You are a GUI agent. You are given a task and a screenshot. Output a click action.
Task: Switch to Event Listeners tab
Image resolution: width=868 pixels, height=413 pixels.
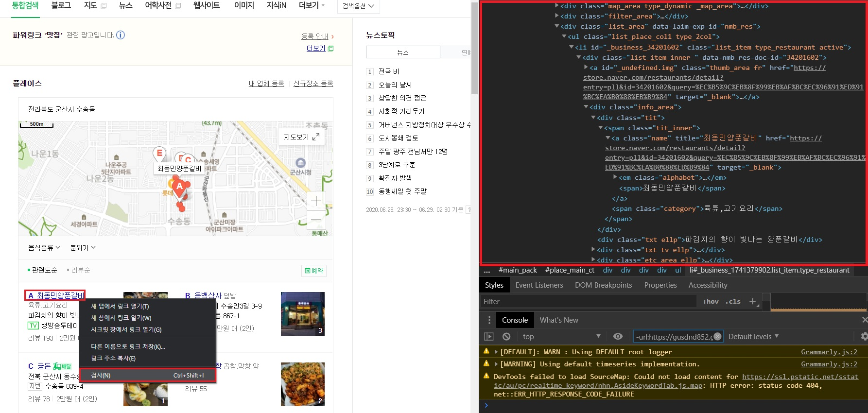(x=539, y=285)
